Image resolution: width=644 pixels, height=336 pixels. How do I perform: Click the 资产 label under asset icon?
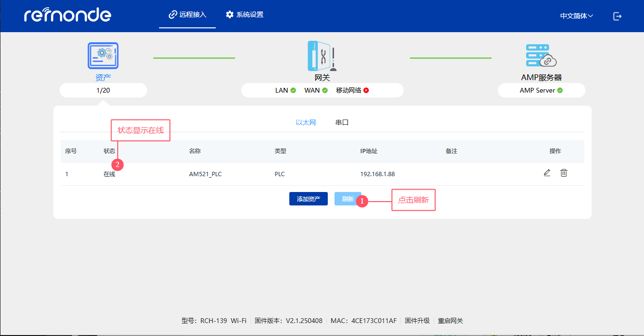pos(103,77)
